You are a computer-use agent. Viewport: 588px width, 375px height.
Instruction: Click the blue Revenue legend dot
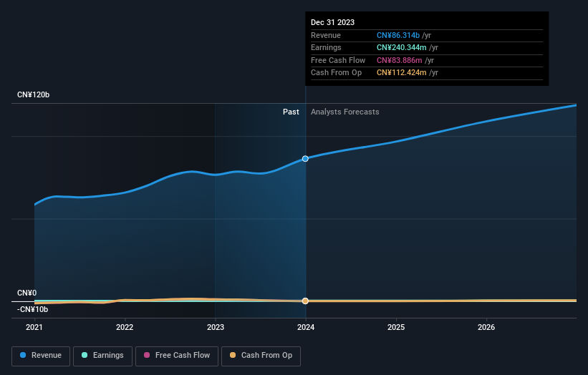[23, 355]
